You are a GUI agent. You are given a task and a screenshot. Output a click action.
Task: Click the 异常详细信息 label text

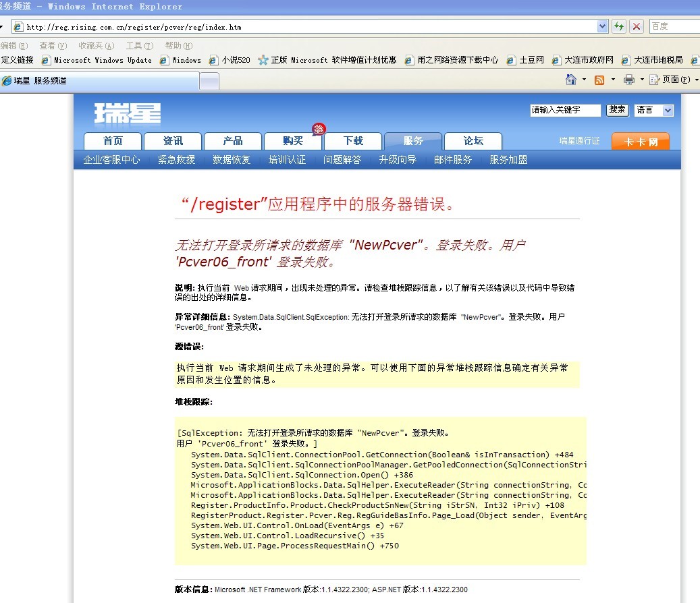(x=203, y=317)
